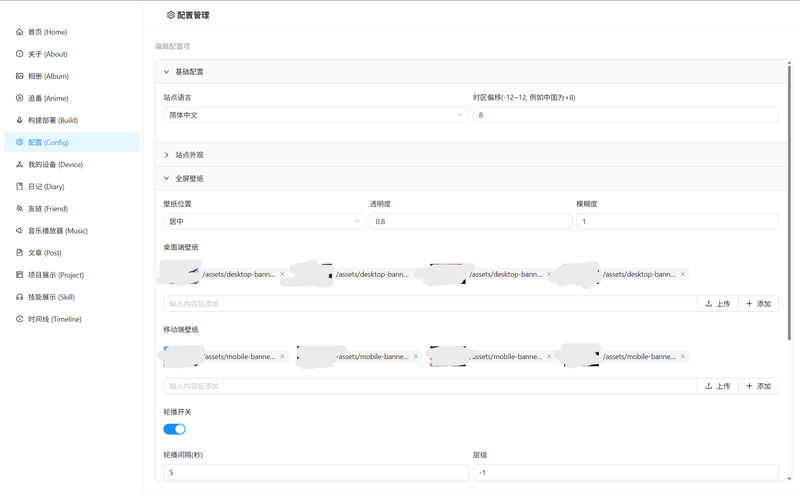Click 上传 button under desktop wallpapers

coord(717,304)
